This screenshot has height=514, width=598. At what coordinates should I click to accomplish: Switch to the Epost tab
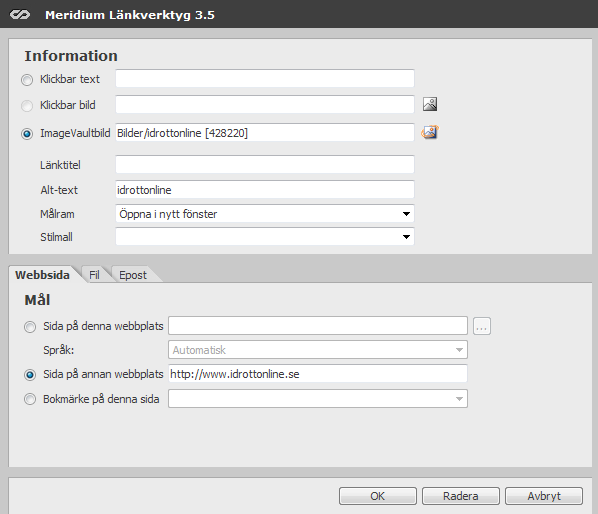coord(133,275)
